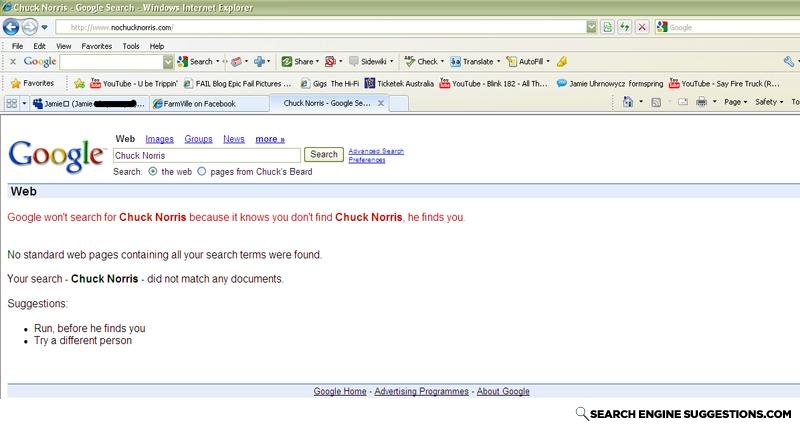Click the yellow highlighter icon

tap(562, 62)
